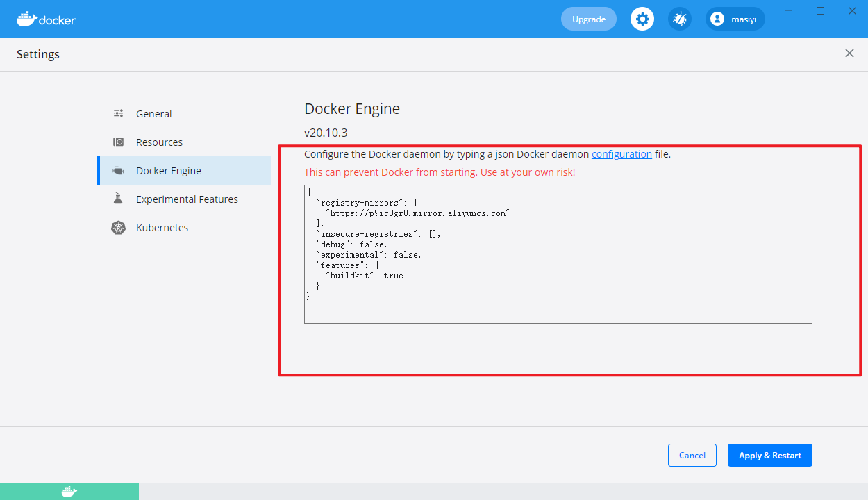Click the Experimental Features flask icon

(x=119, y=199)
